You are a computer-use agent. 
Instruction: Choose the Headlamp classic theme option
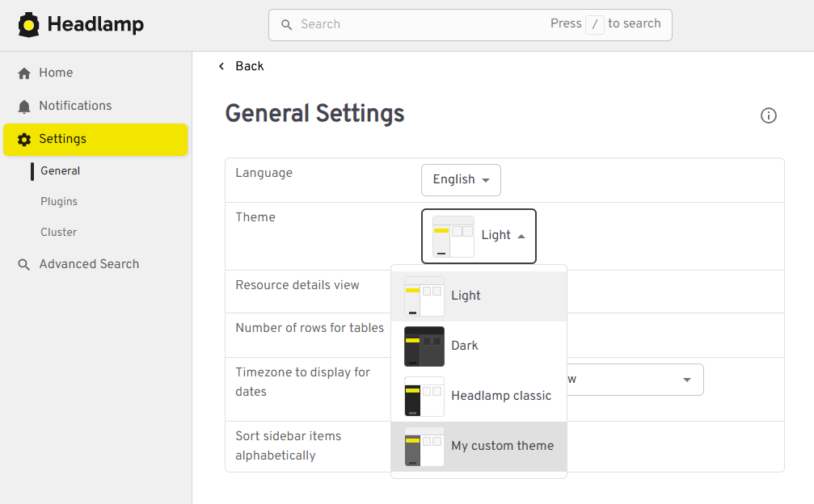479,396
